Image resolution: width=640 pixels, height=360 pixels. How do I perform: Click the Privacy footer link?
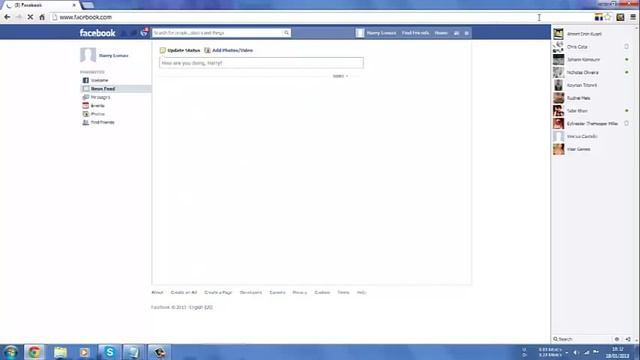300,292
